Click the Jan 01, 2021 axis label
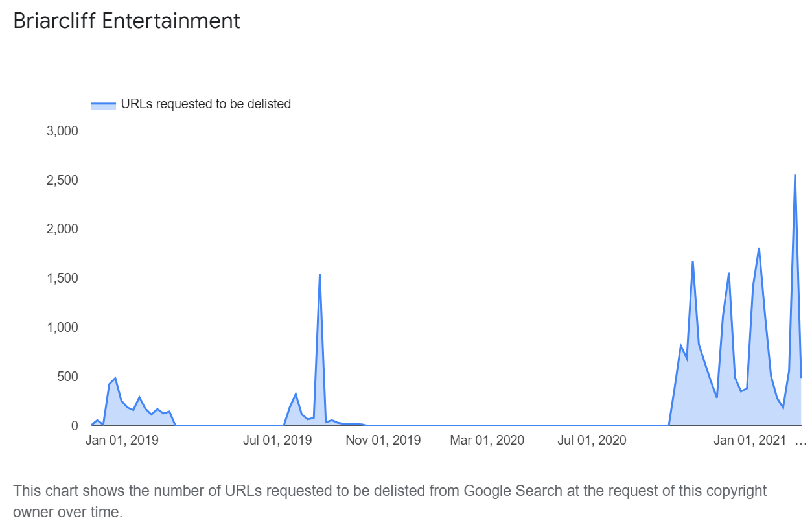The image size is (812, 525). pyautogui.click(x=750, y=441)
